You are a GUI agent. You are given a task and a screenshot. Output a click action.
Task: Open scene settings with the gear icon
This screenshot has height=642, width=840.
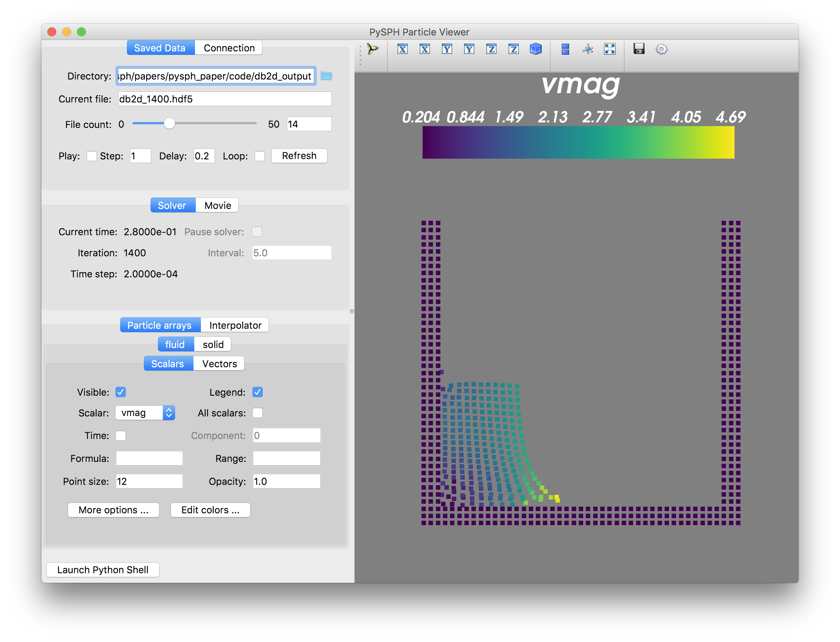tap(661, 49)
